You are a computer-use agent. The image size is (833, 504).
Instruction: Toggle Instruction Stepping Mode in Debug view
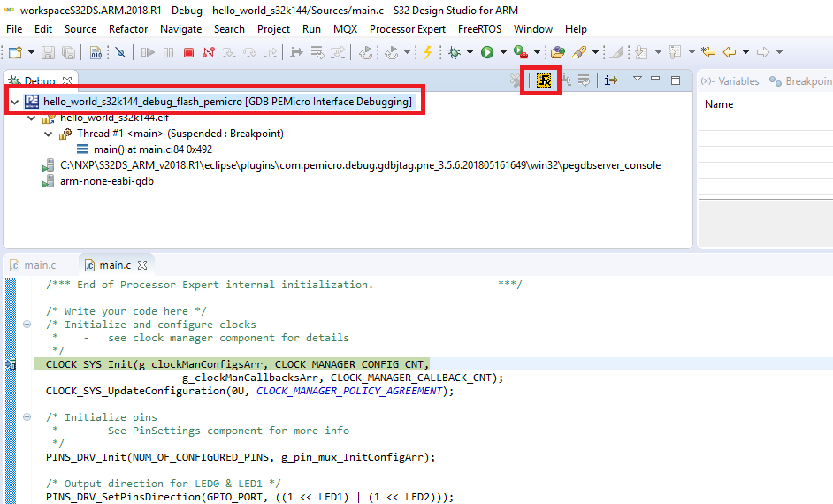click(x=611, y=80)
